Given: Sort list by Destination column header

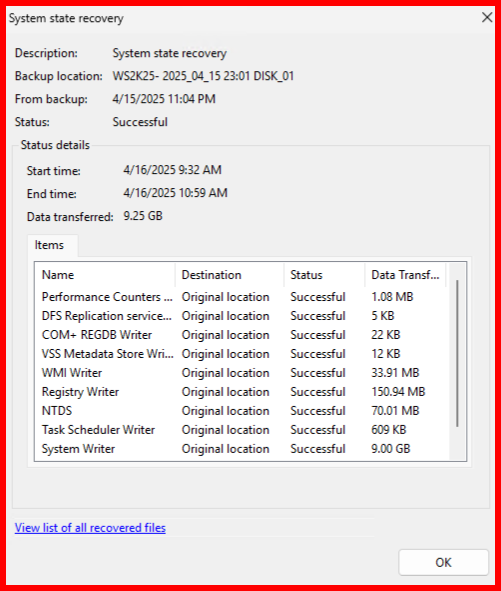Looking at the screenshot, I should [x=230, y=275].
